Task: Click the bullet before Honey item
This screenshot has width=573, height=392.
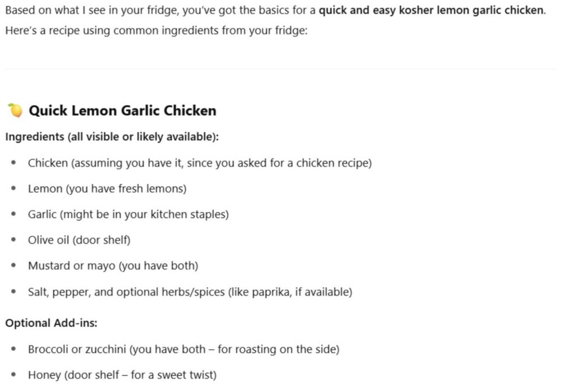Action: click(13, 375)
